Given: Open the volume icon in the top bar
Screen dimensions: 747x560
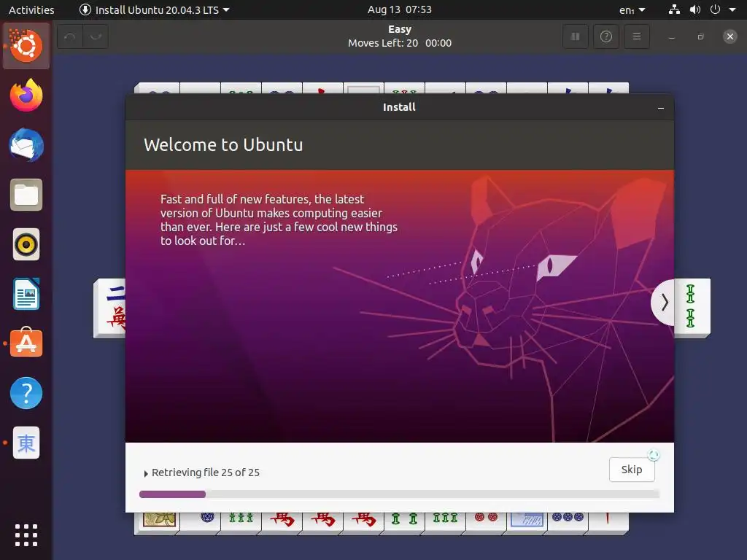Looking at the screenshot, I should point(695,9).
